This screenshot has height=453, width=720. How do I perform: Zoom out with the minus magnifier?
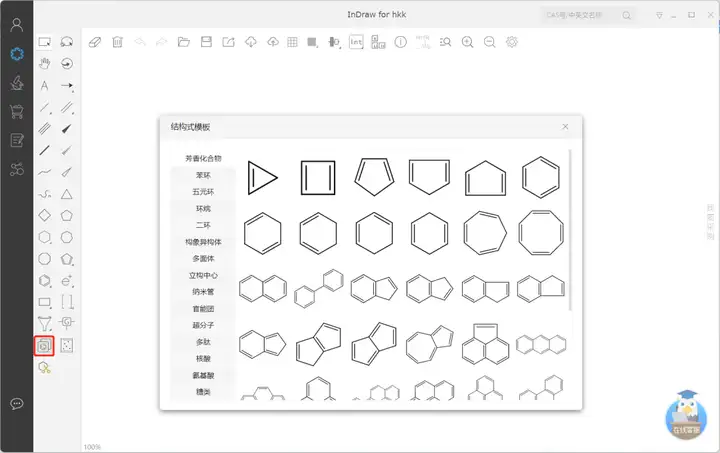489,42
